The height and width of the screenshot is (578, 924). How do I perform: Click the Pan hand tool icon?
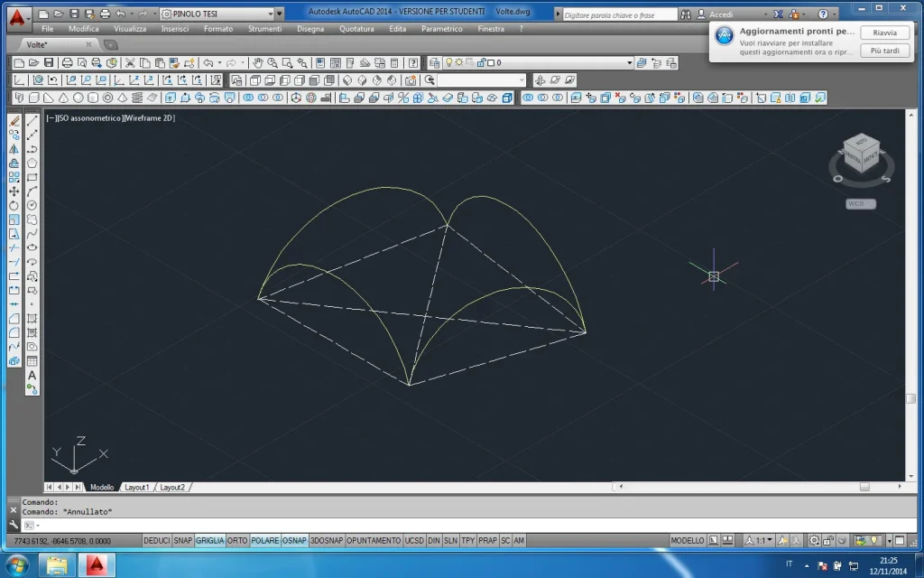pos(257,62)
